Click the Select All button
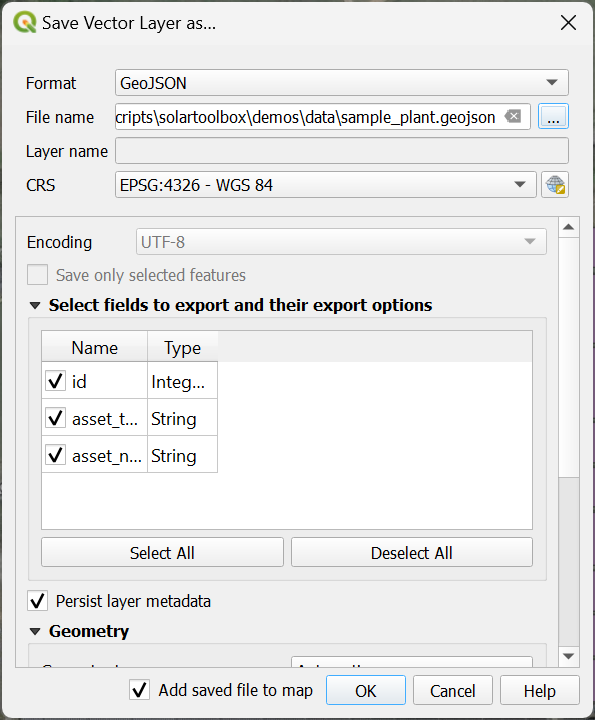This screenshot has height=720, width=595. (x=163, y=552)
